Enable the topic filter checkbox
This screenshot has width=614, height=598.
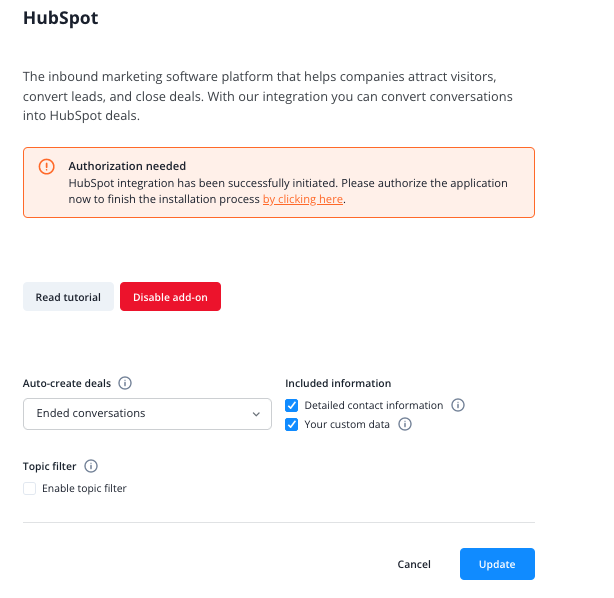29,488
